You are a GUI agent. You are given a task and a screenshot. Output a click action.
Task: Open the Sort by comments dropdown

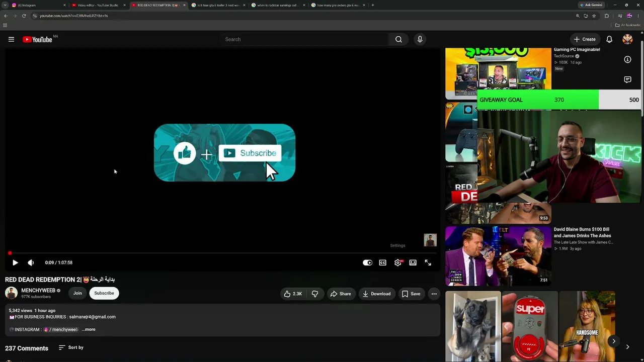[71, 347]
